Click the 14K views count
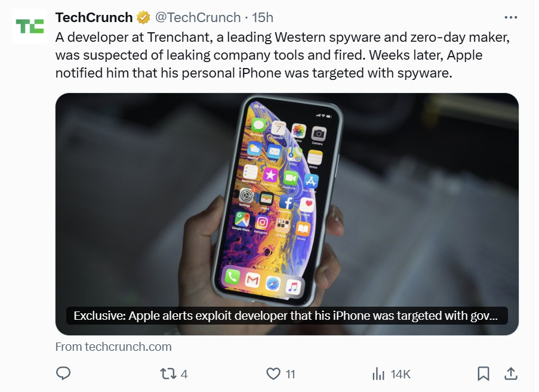This screenshot has height=392, width=539. [401, 374]
